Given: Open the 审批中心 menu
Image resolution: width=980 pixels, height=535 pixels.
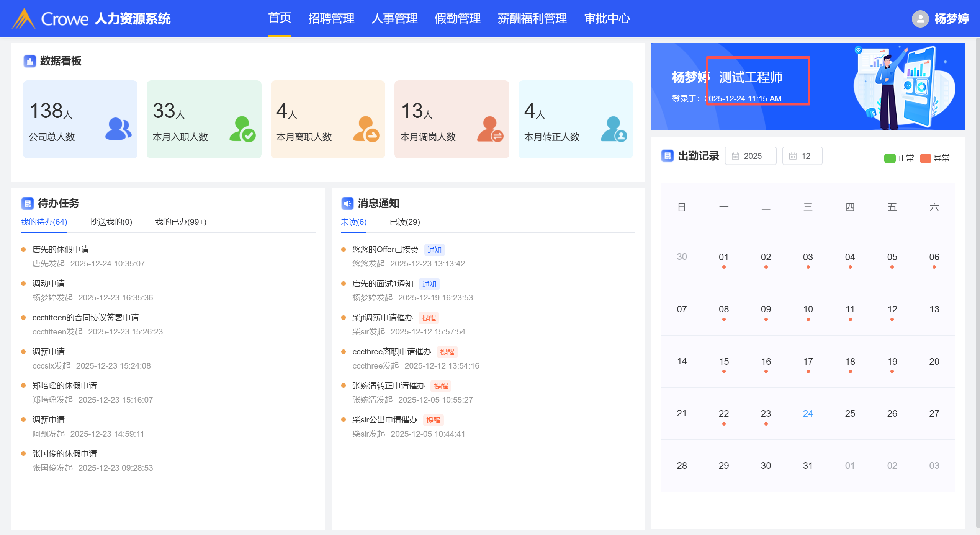Looking at the screenshot, I should [607, 18].
